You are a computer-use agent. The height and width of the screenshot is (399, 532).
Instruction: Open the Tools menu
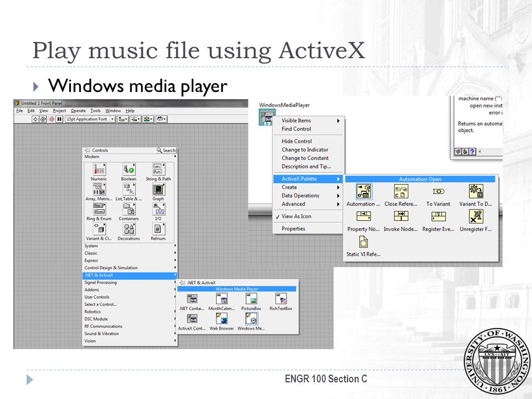pyautogui.click(x=95, y=111)
